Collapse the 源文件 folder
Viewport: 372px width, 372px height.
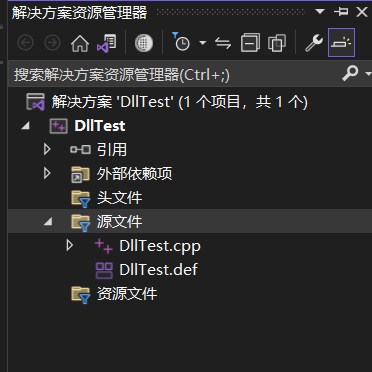(48, 222)
